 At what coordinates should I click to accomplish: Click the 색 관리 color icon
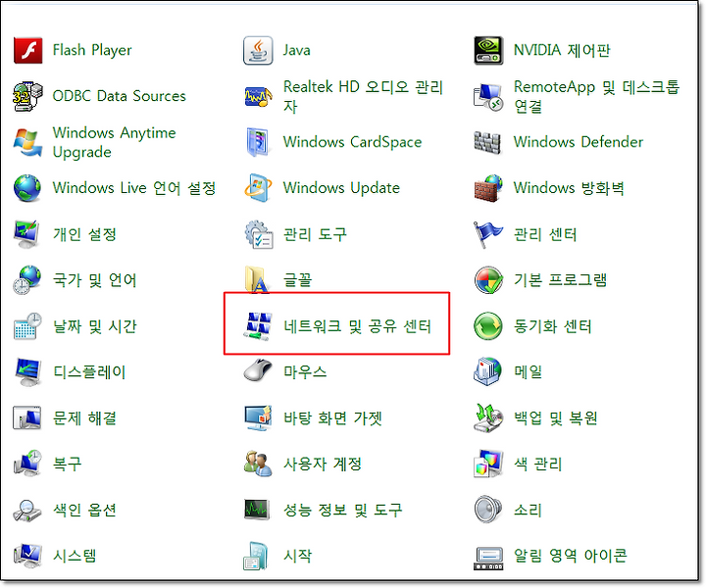[x=488, y=464]
